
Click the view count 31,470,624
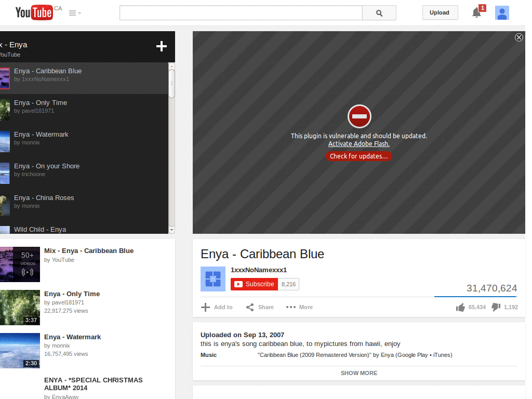(491, 288)
